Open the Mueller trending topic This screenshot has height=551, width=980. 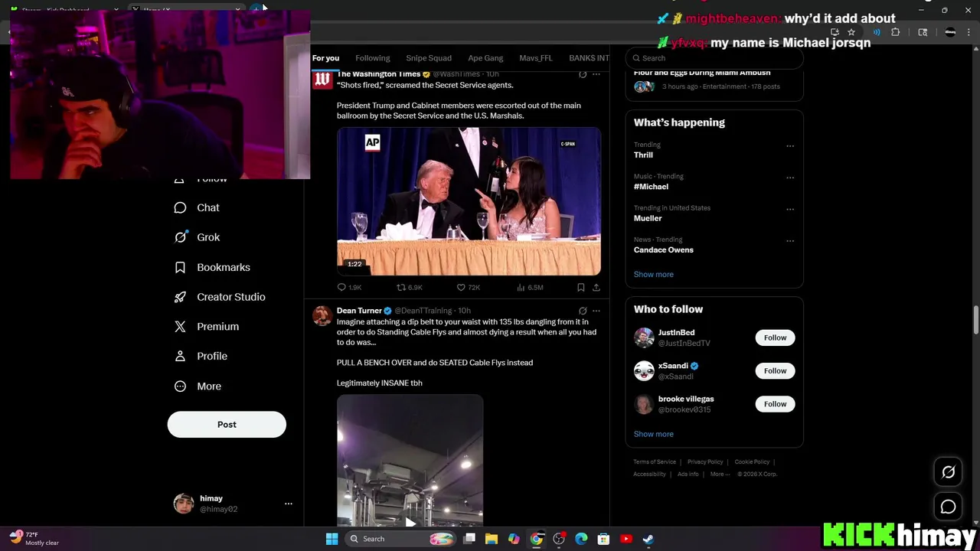(648, 218)
